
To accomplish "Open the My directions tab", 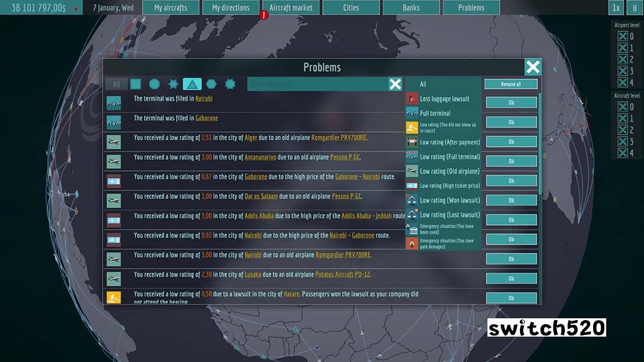I will point(231,8).
